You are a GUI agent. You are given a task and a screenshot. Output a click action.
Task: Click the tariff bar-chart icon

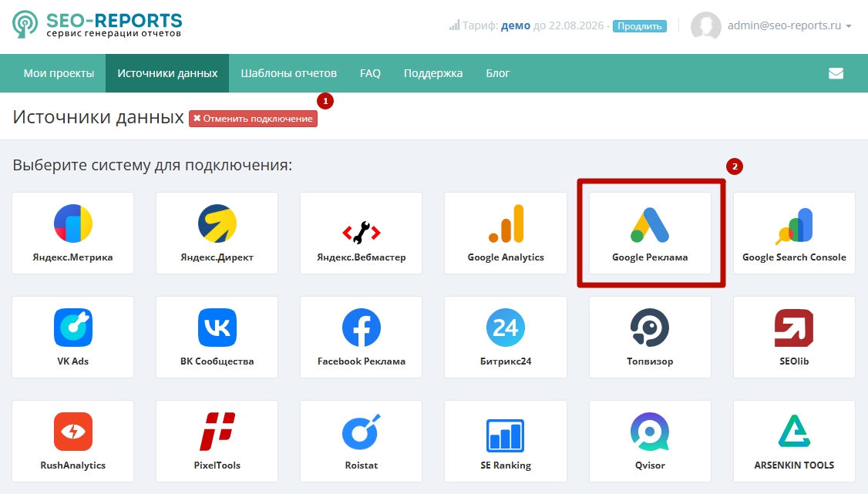coord(454,25)
